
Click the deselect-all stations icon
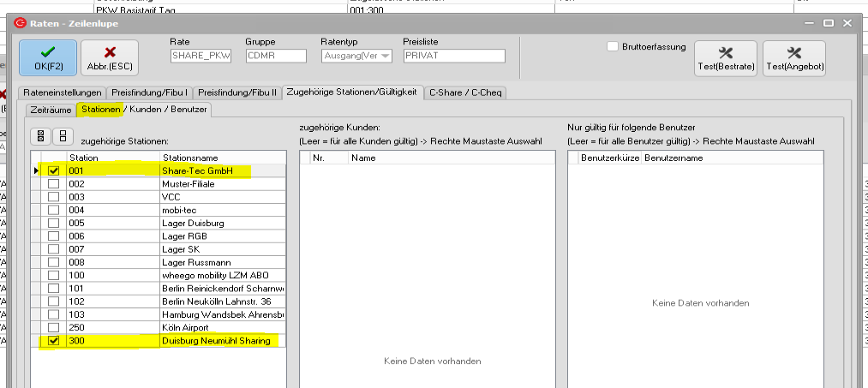(62, 135)
